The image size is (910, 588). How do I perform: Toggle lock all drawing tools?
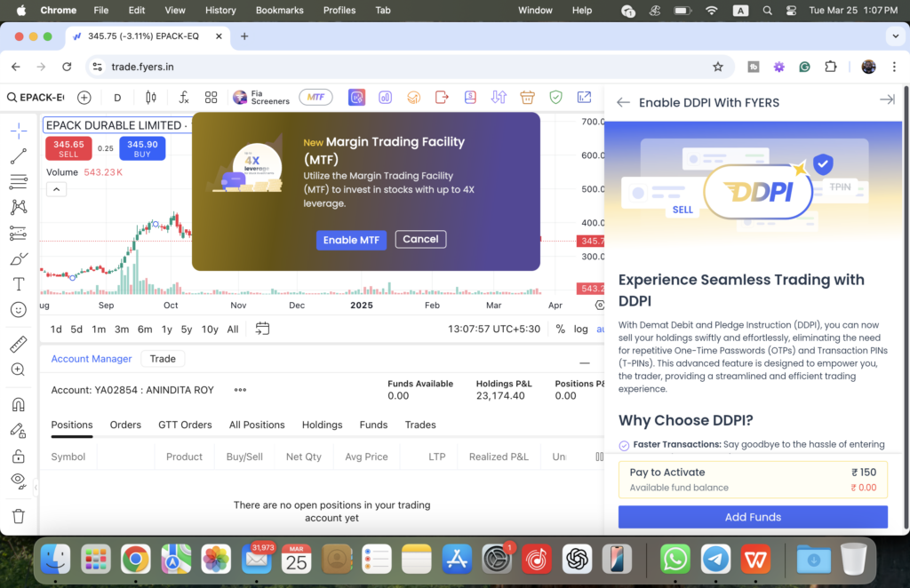click(x=19, y=456)
